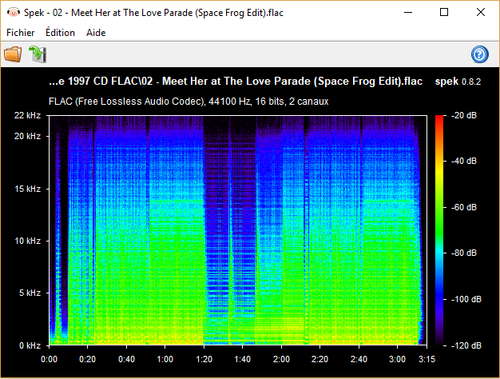Viewport: 500px width, 379px height.
Task: Click the -120 dB scale label
Action: coord(466,346)
